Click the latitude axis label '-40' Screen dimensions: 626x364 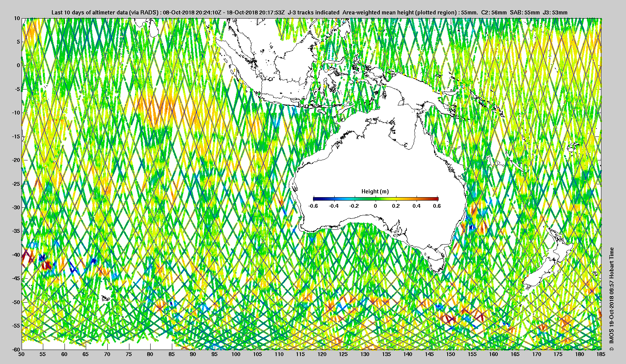(16, 255)
